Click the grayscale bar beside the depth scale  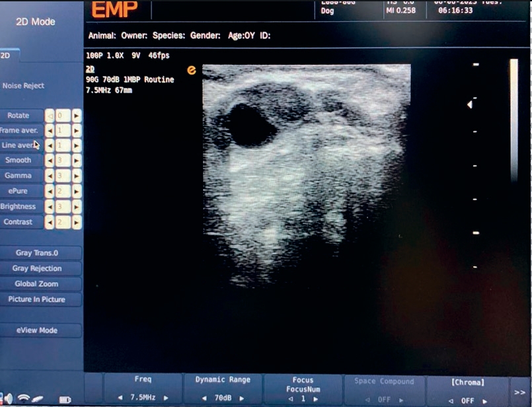tap(513, 120)
